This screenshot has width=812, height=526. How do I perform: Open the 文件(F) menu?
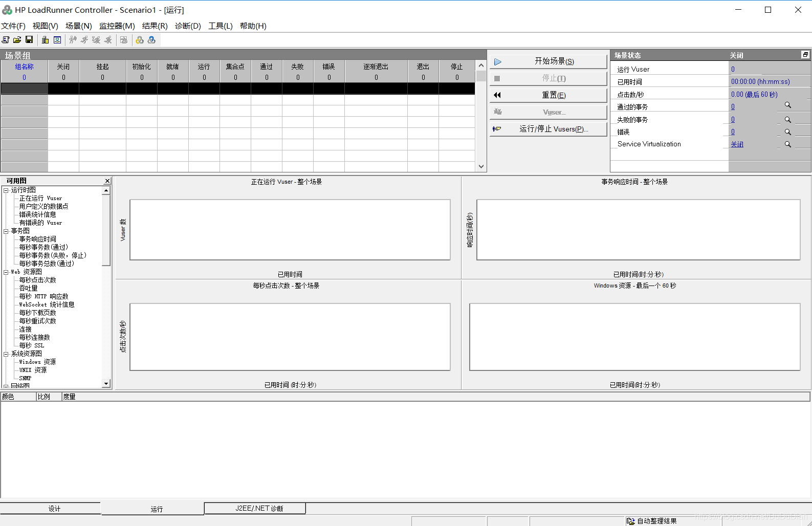(x=13, y=26)
